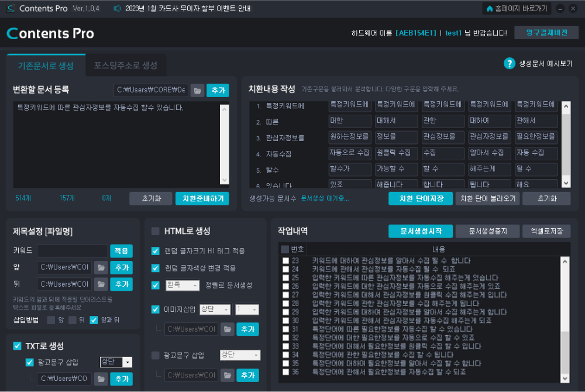This screenshot has width=585, height=392.
Task: Toggle 랜덤 글자색상 변경 적용 checkbox
Action: coord(155,268)
